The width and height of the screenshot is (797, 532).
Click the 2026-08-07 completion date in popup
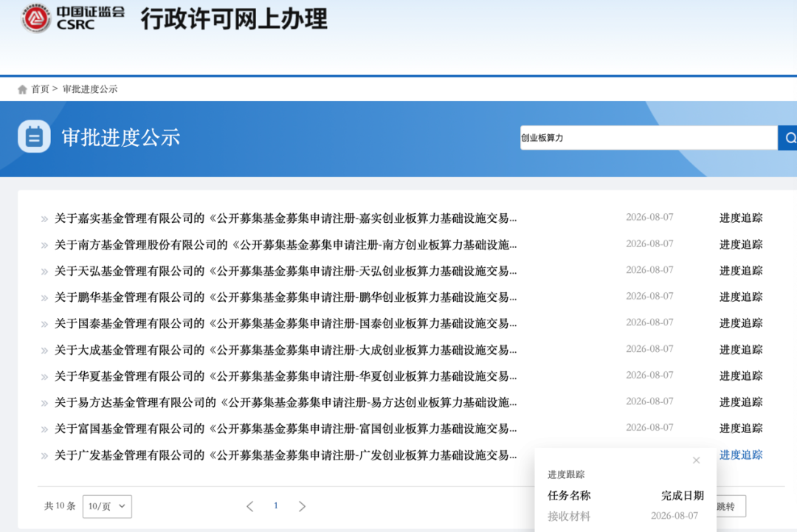[x=674, y=516]
